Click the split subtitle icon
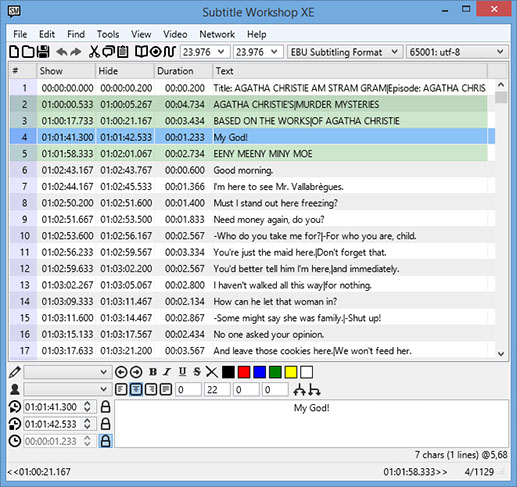Image resolution: width=517 pixels, height=487 pixels. pos(314,389)
